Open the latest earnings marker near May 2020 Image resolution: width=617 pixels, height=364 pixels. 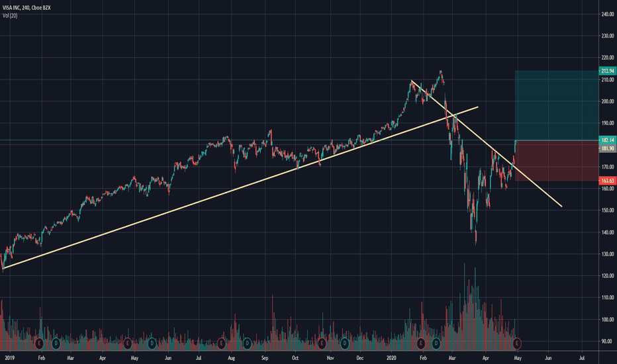pos(516,343)
